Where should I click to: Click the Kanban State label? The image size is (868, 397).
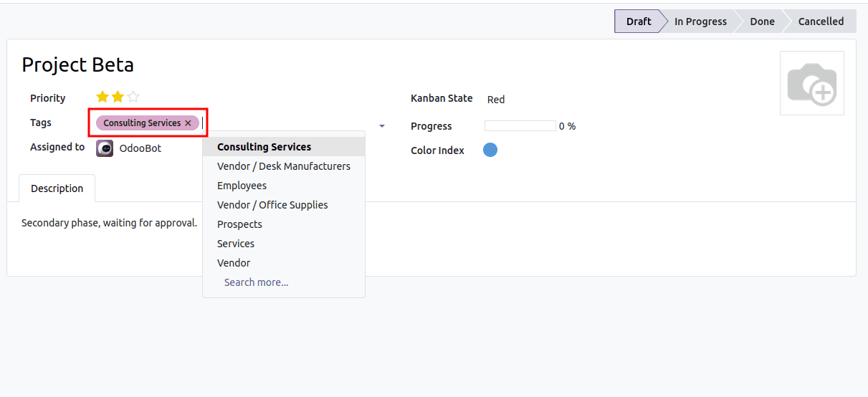coord(442,98)
